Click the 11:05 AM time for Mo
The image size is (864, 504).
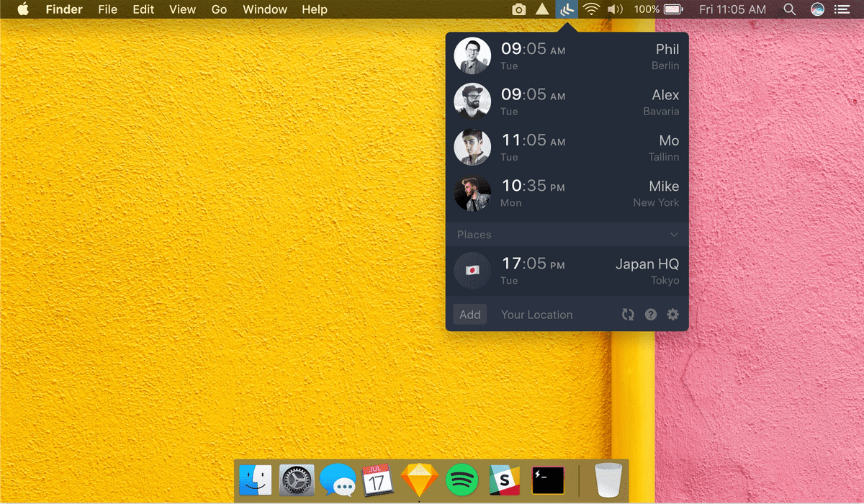533,140
